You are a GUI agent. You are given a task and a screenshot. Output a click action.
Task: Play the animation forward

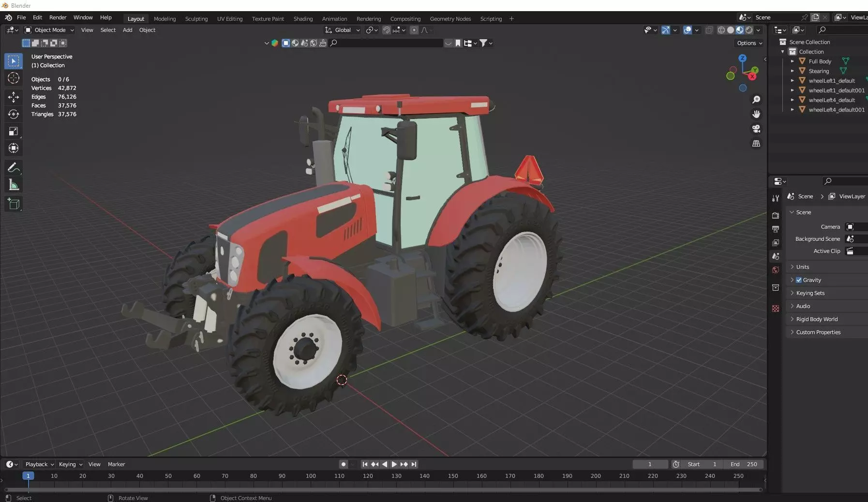coord(394,464)
